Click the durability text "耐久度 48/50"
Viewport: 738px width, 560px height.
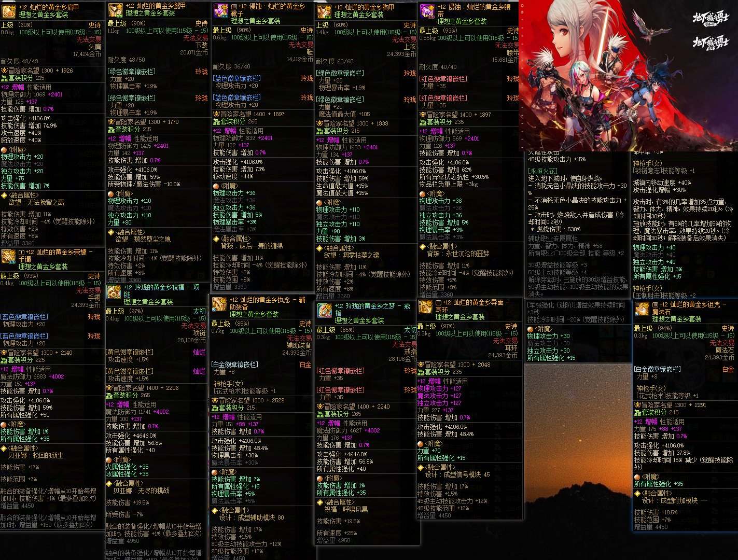point(127,60)
